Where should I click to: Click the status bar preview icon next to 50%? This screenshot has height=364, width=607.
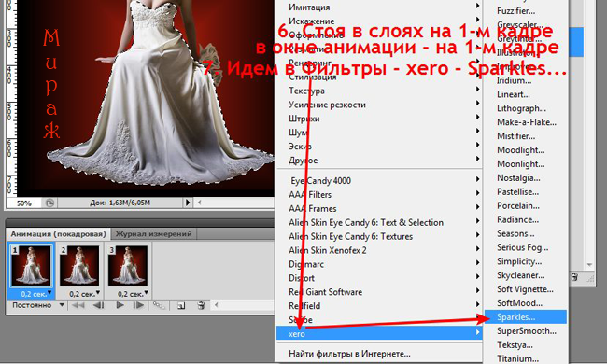pyautogui.click(x=49, y=203)
